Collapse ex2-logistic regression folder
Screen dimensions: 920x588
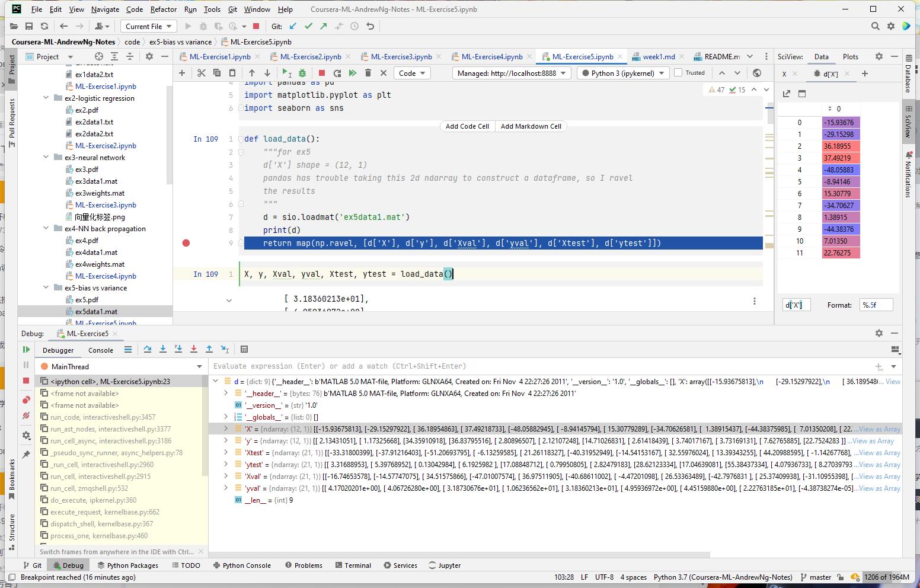pos(46,98)
